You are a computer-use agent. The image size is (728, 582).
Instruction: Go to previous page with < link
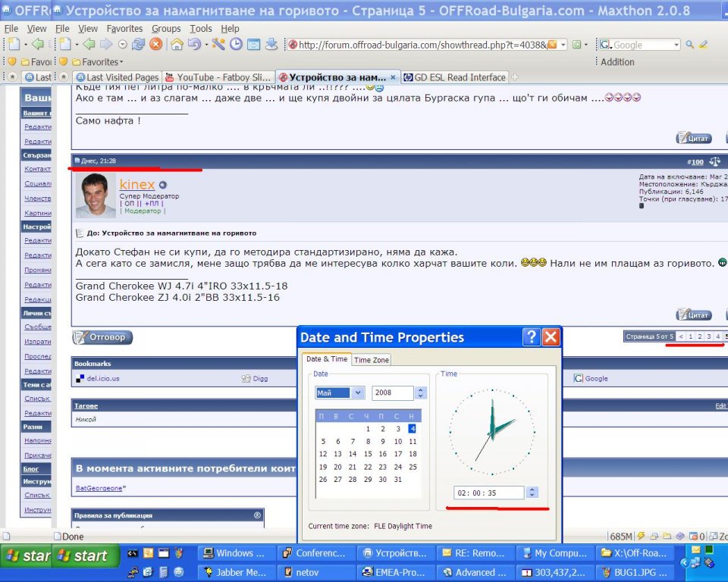tap(681, 336)
